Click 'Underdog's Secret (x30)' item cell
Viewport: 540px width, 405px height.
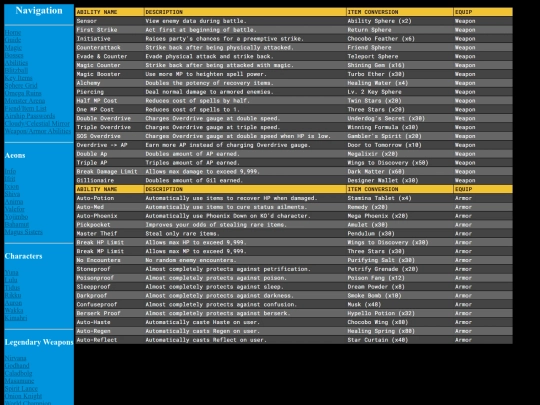tap(386, 118)
